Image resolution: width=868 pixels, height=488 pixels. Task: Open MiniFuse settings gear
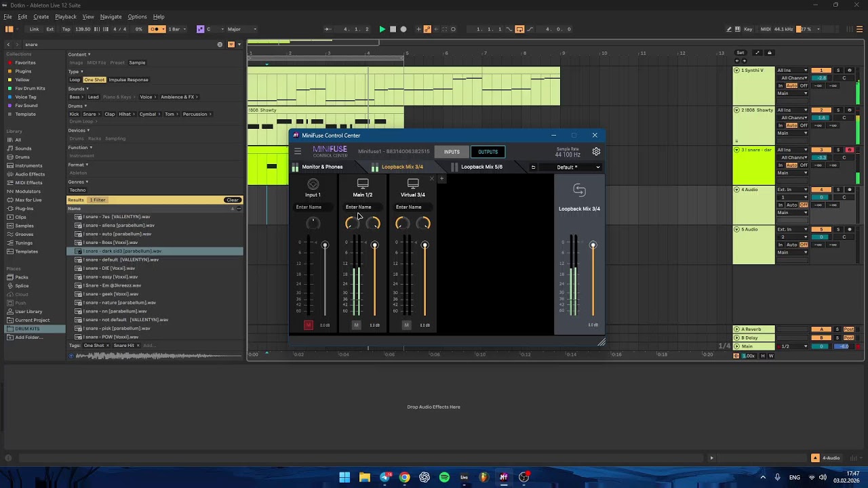point(596,152)
